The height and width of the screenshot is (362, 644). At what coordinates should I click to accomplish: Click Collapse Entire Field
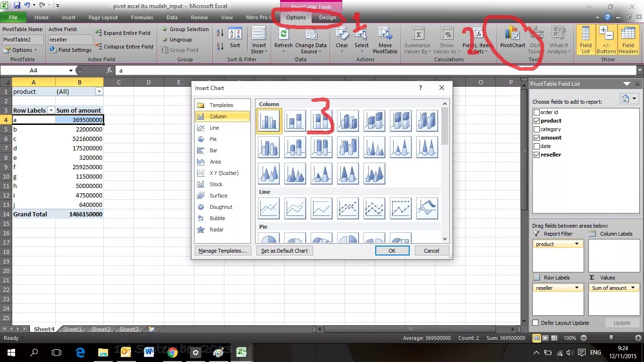click(x=124, y=47)
